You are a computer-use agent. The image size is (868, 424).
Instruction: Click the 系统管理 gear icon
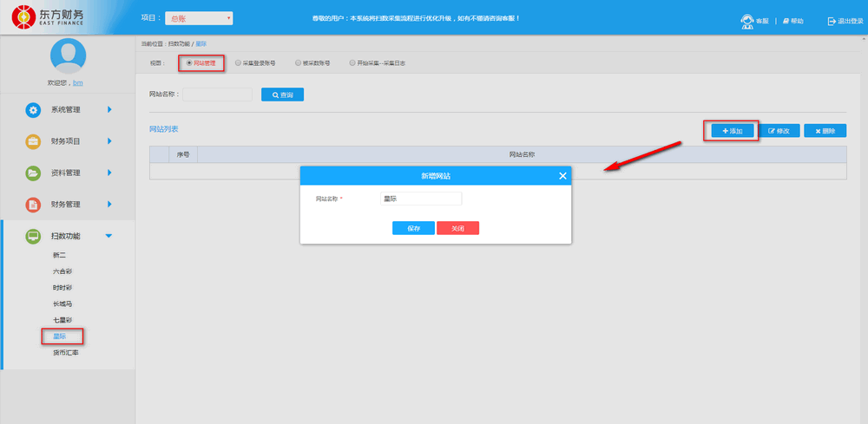point(33,110)
